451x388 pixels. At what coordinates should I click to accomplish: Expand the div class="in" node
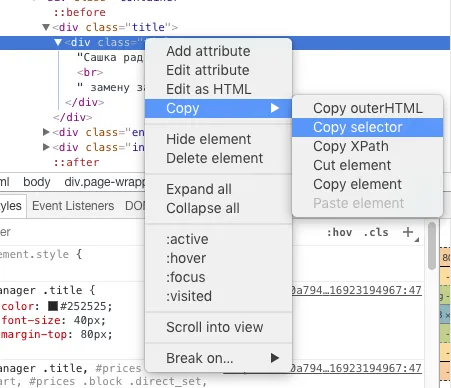click(46, 147)
